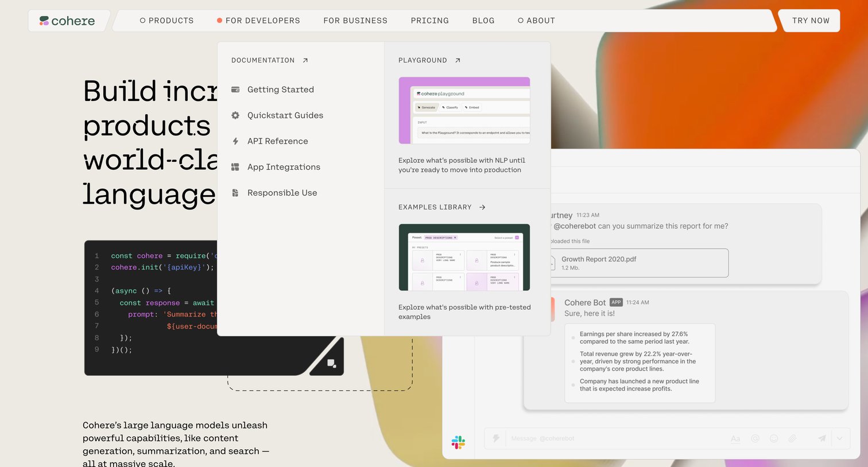Expand the send options chevron
Screen dimensions: 868x467
pyautogui.click(x=839, y=438)
